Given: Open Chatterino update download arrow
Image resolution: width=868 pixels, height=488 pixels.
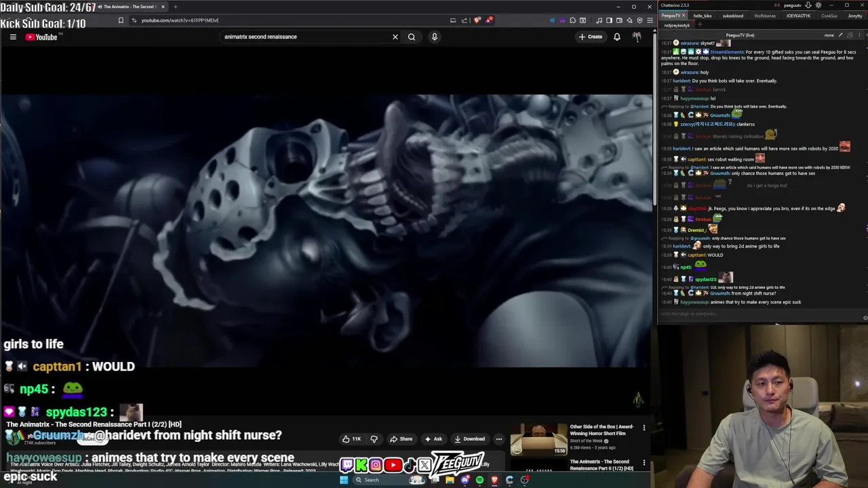Looking at the screenshot, I should pos(808,5).
